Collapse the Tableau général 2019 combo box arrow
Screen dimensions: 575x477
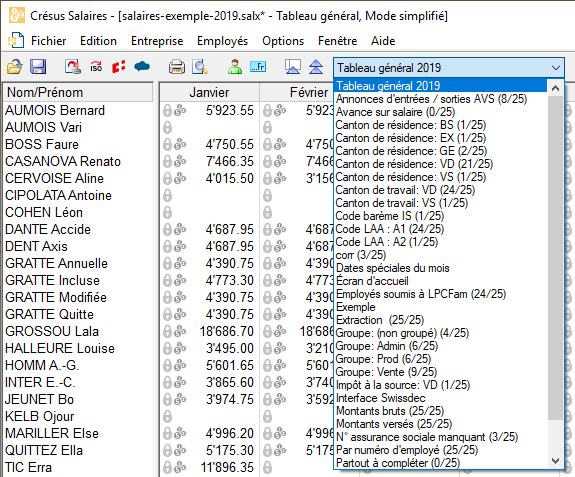556,68
